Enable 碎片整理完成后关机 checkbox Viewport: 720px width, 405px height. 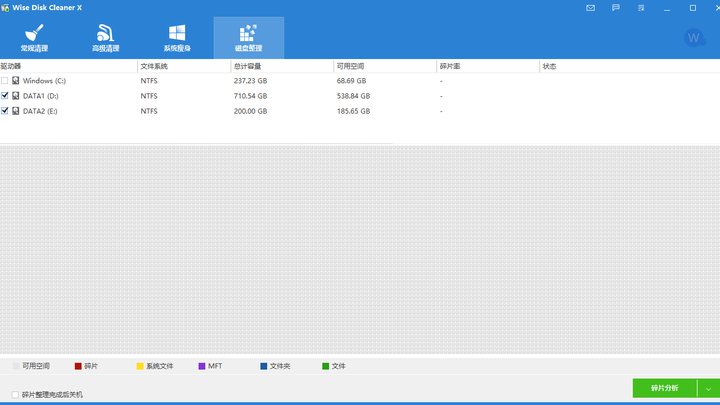(15, 394)
